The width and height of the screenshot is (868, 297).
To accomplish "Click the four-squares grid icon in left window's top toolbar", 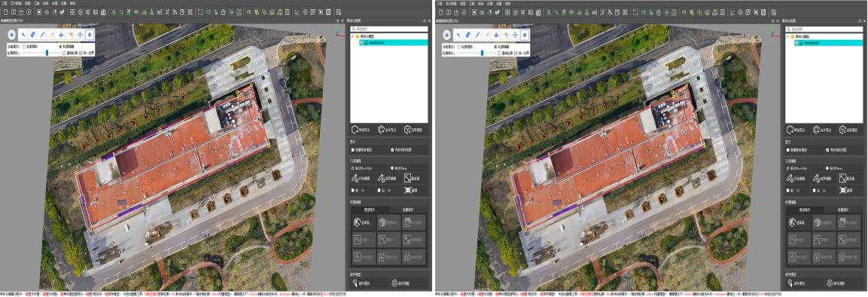I will [72, 11].
